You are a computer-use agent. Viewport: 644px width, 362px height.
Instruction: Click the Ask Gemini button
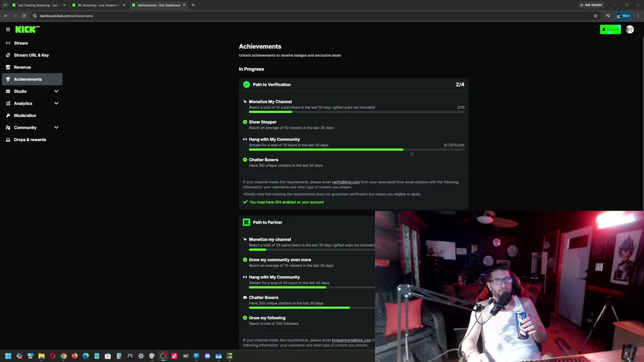click(x=591, y=5)
